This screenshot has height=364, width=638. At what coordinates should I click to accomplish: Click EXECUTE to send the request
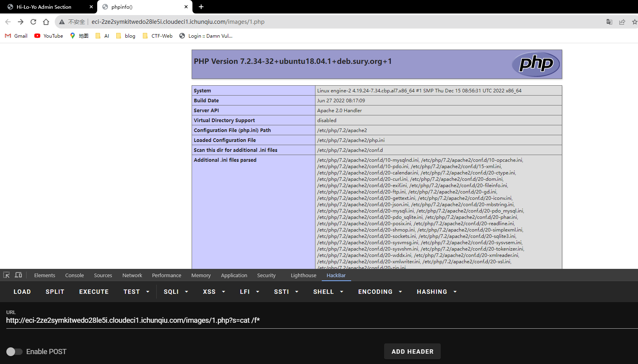[94, 292]
